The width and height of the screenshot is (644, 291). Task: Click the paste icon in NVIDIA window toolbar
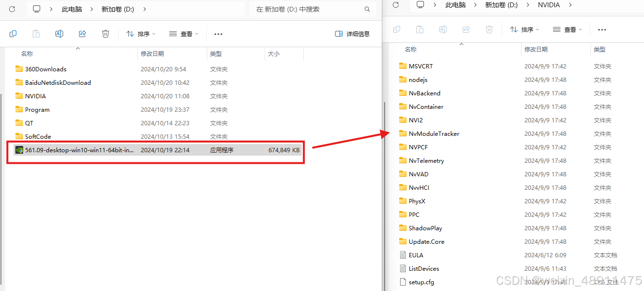(420, 29)
